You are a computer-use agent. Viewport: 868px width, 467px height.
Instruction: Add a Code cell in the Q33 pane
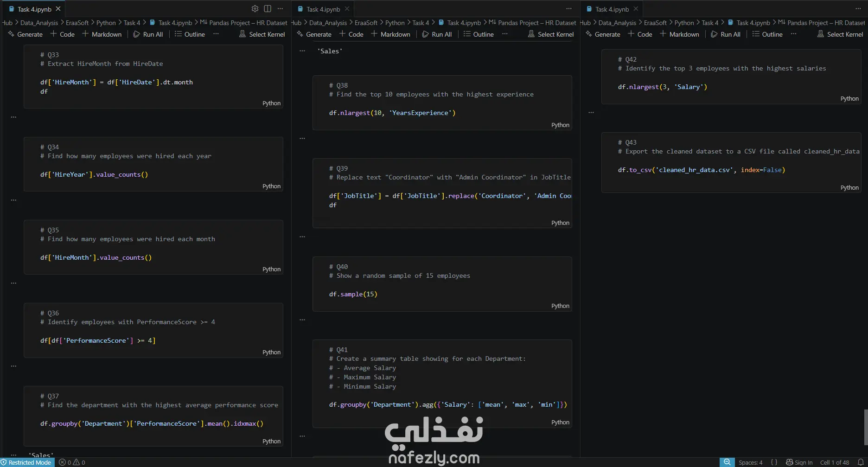62,34
